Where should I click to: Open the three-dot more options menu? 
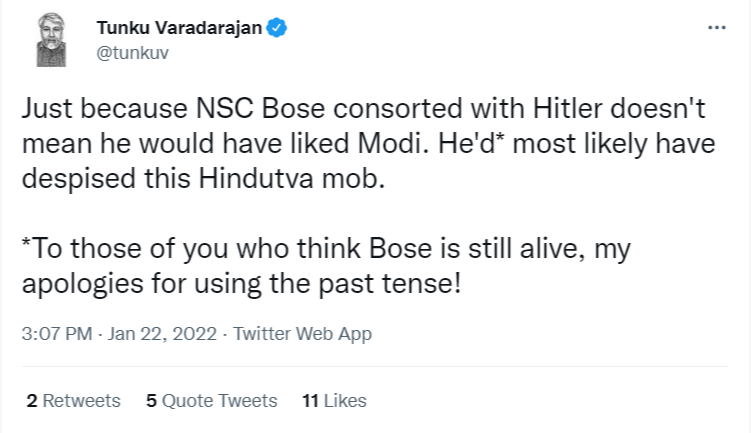coord(717,28)
